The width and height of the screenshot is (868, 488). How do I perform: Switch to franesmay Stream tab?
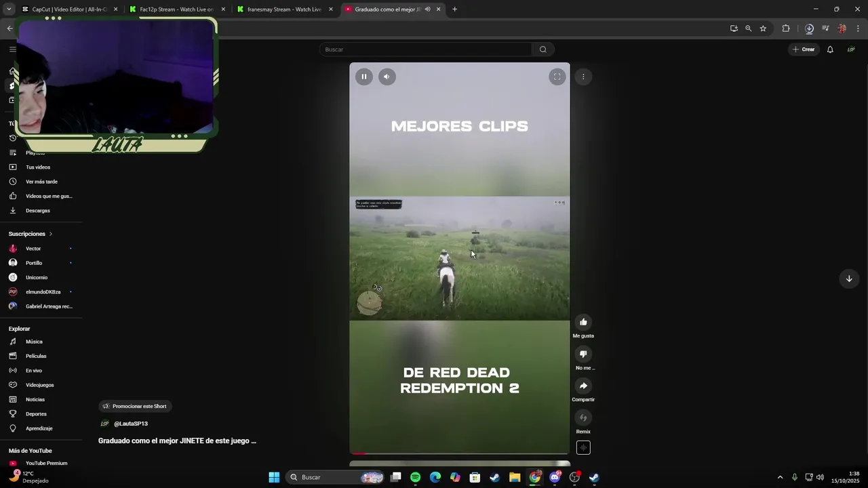[285, 9]
